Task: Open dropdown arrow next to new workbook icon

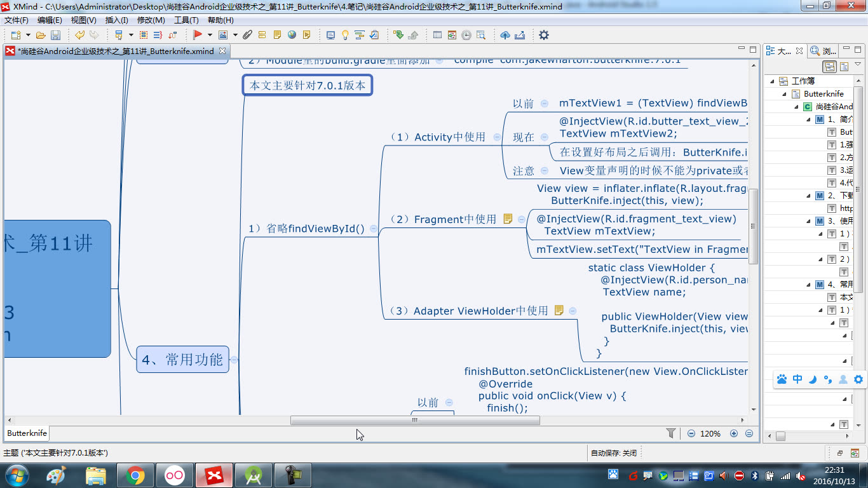Action: coord(28,35)
